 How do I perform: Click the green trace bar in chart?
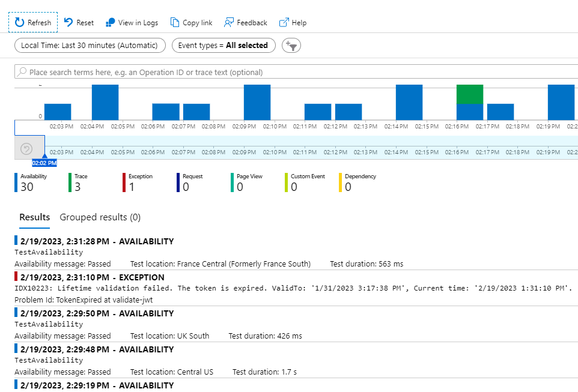[470, 94]
